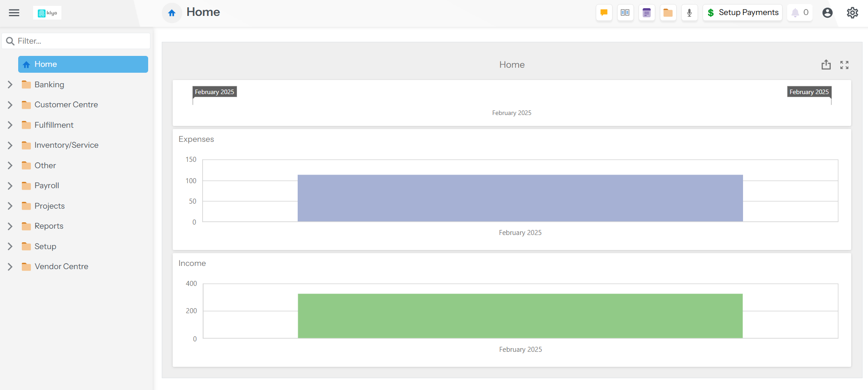Expand the Payroll chevron

point(10,185)
